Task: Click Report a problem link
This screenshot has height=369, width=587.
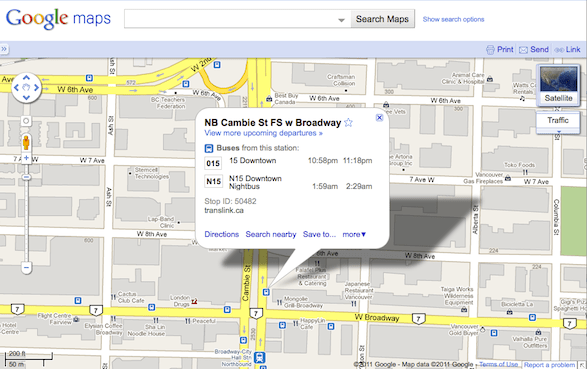Action: point(549,365)
